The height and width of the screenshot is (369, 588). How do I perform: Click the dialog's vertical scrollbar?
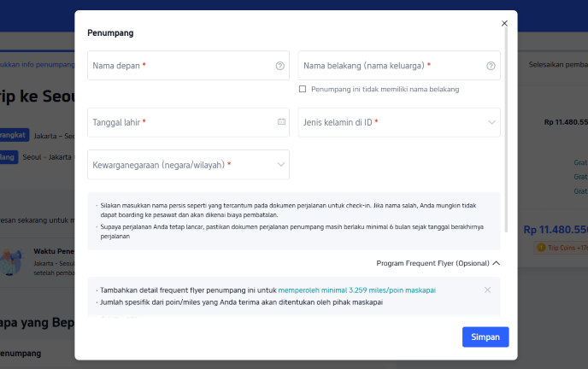click(x=506, y=129)
